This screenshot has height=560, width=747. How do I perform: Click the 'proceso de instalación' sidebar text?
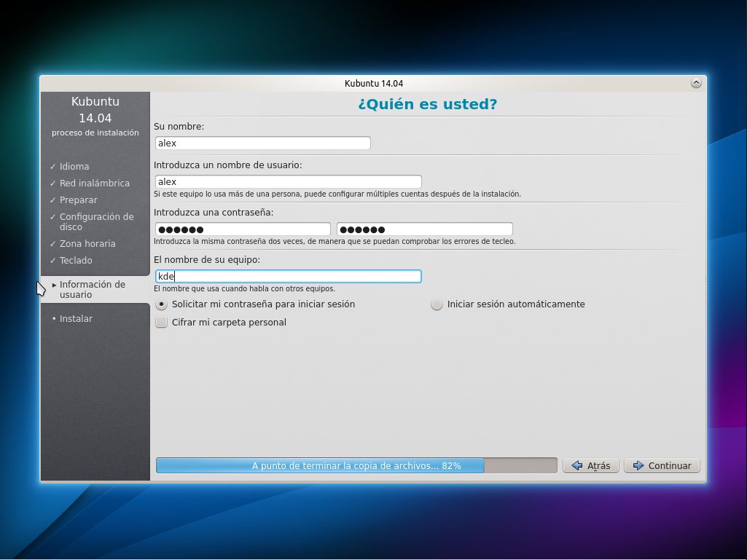[x=95, y=133]
